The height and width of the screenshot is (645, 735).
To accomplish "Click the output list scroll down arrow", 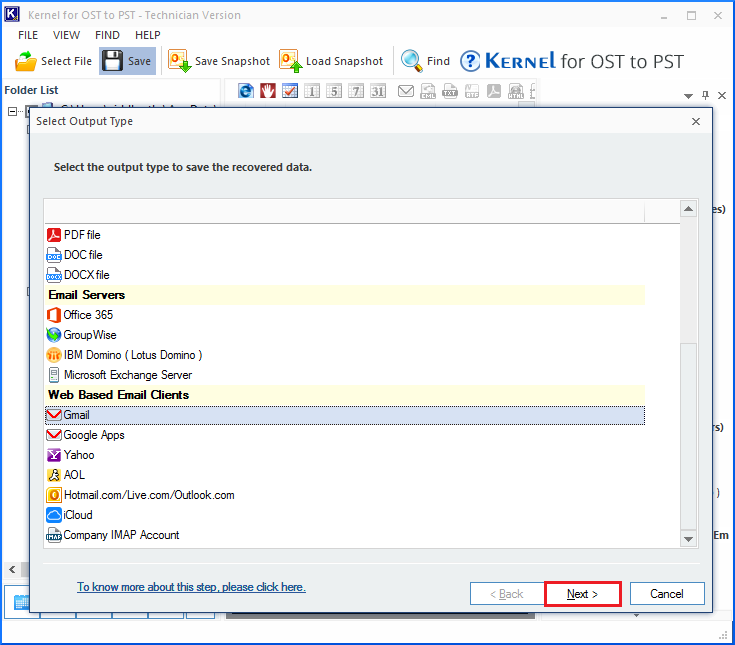I will pyautogui.click(x=688, y=539).
